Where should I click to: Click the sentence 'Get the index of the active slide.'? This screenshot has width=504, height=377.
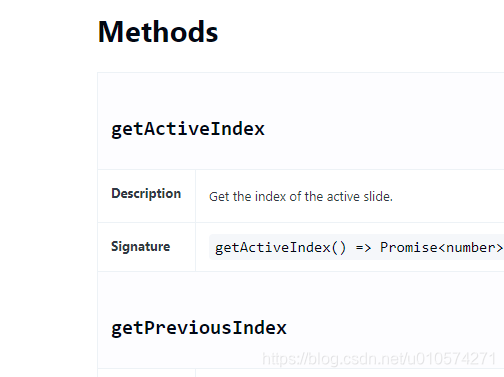(x=301, y=197)
